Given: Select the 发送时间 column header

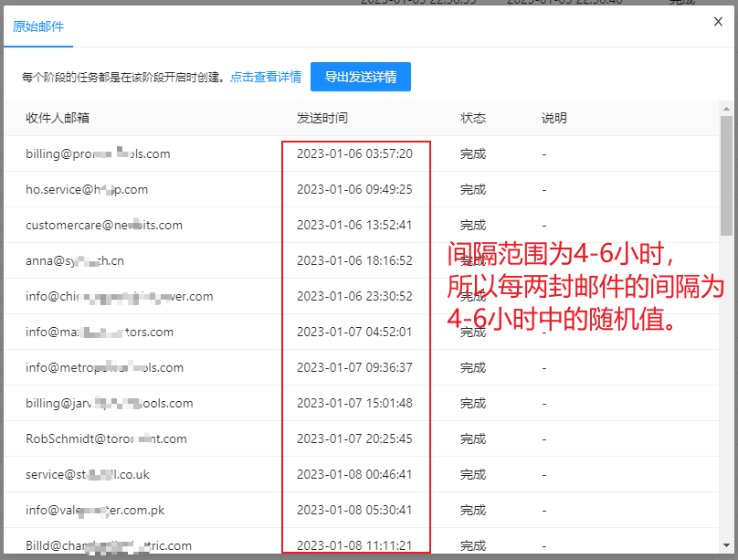Looking at the screenshot, I should coord(322,118).
